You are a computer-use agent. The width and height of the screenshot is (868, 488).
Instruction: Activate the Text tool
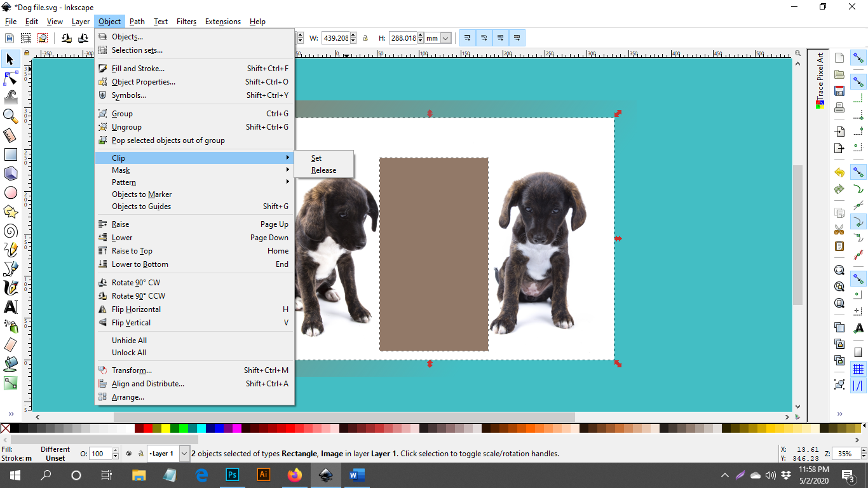tap(11, 307)
